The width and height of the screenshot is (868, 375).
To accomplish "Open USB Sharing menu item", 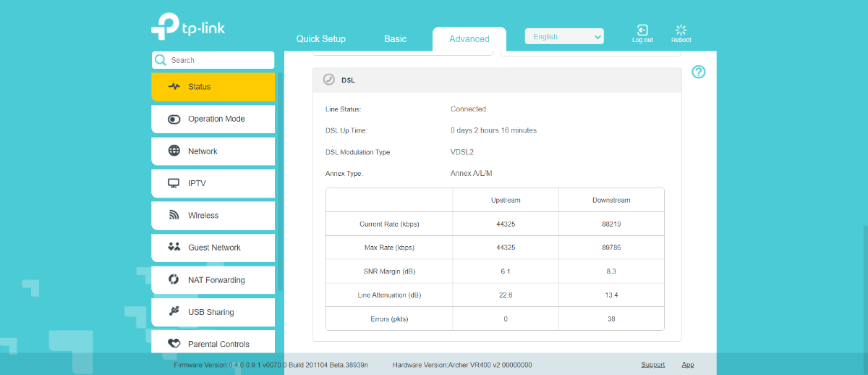I will coord(210,312).
